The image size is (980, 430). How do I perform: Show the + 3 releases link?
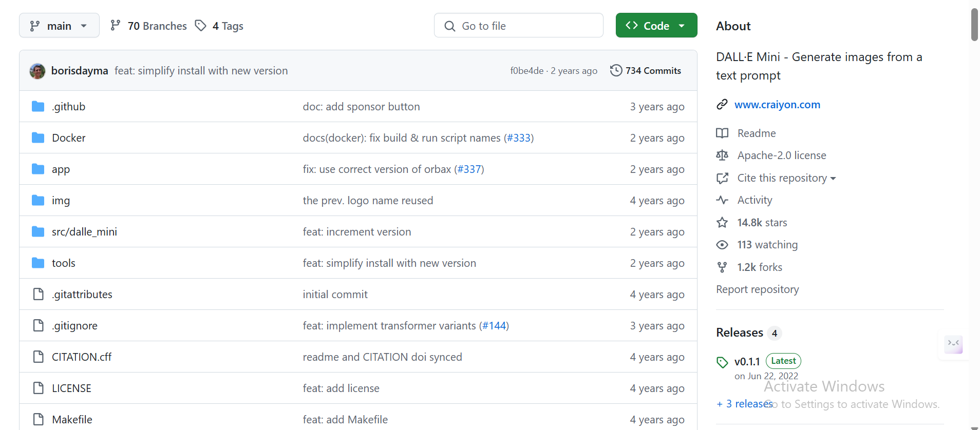click(x=745, y=404)
